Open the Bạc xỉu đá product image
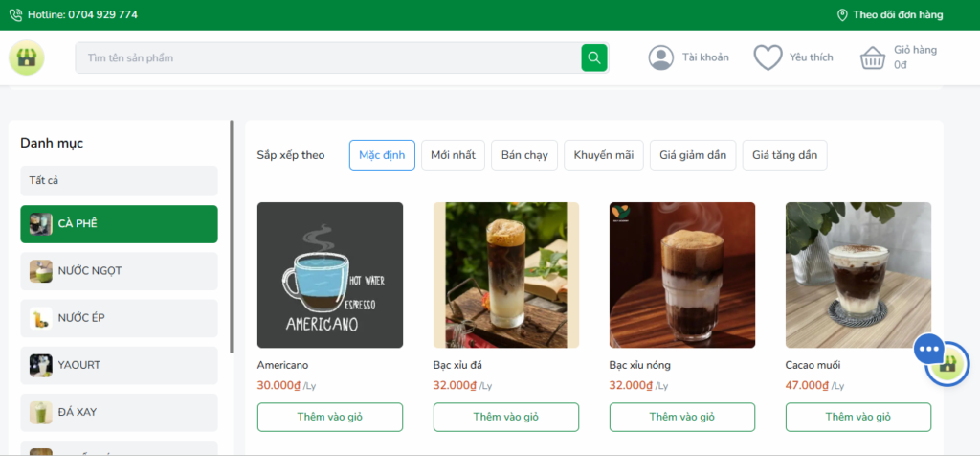The width and height of the screenshot is (980, 456). [505, 275]
